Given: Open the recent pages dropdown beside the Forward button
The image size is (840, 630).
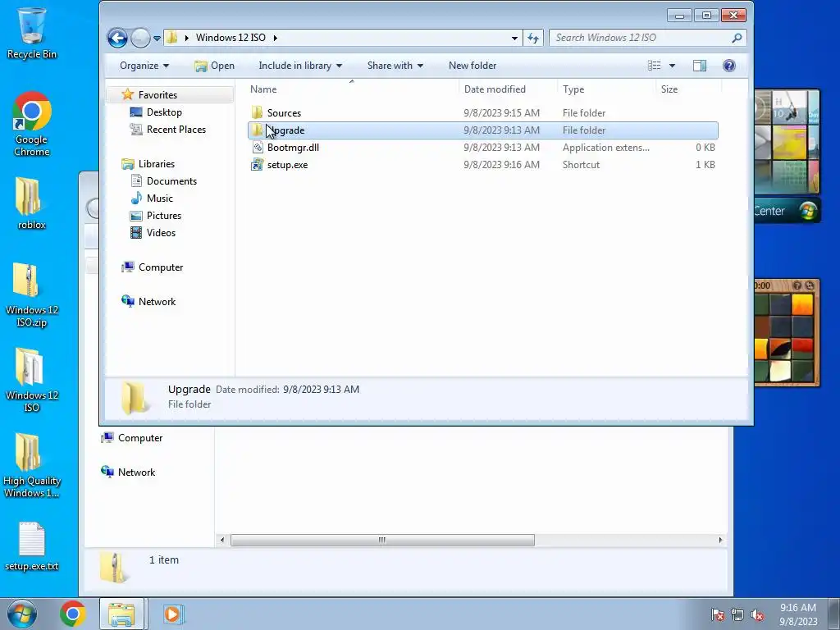Looking at the screenshot, I should click(x=157, y=39).
